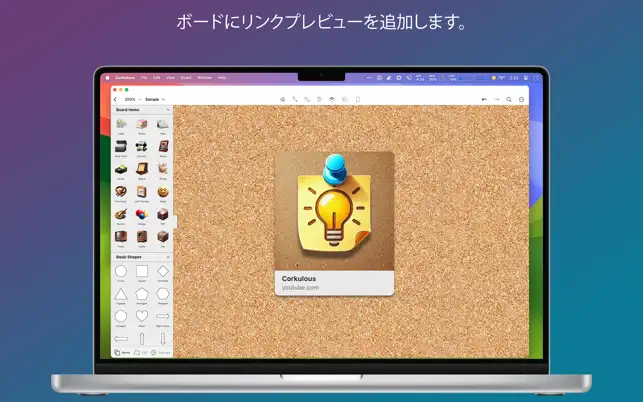Screen dimensions: 643x402
Task: Select the Label board item
Action: [x=121, y=124]
